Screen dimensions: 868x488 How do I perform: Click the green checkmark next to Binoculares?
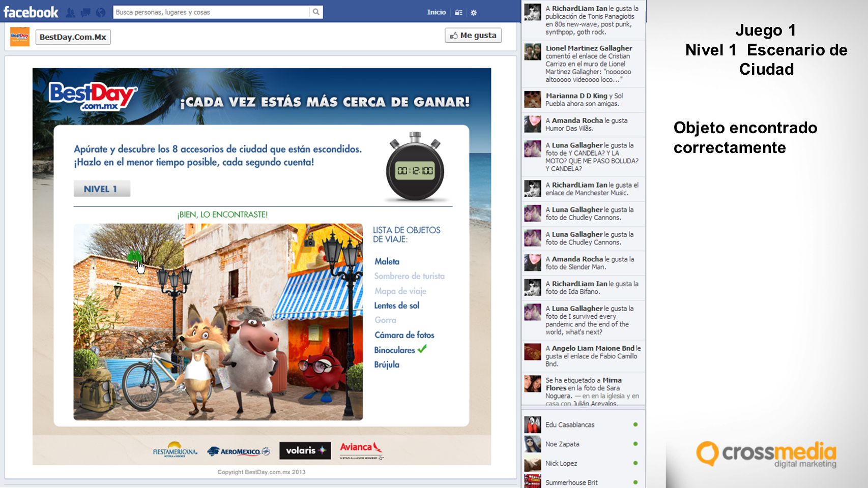point(422,349)
